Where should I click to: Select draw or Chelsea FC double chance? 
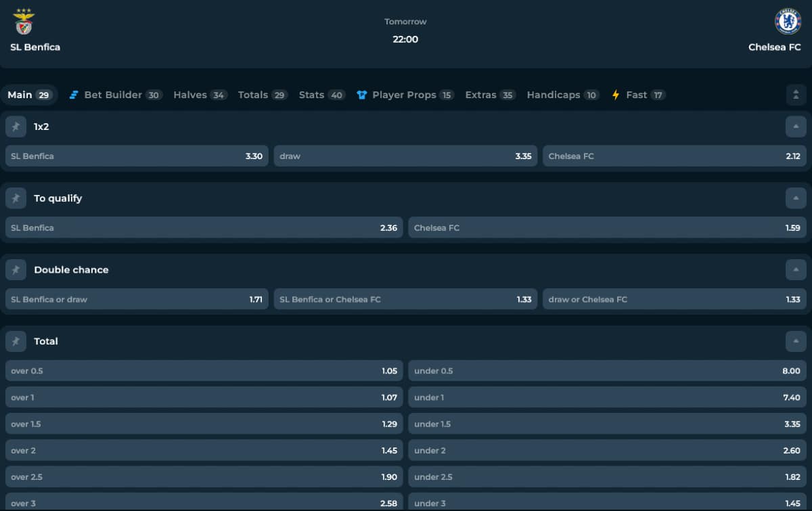(x=675, y=299)
